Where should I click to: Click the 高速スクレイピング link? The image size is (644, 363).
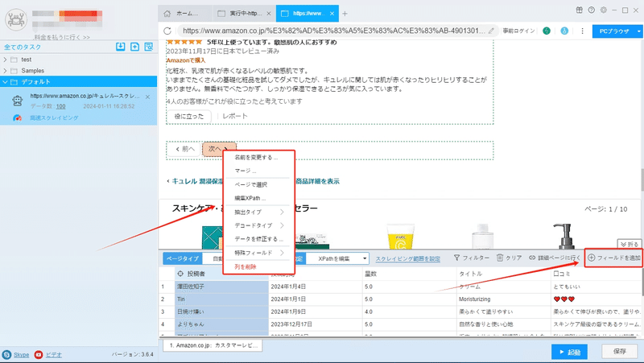click(x=54, y=118)
